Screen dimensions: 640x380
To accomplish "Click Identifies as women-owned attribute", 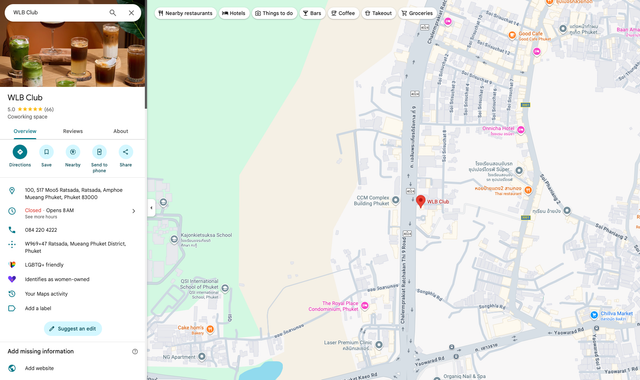I will (57, 279).
